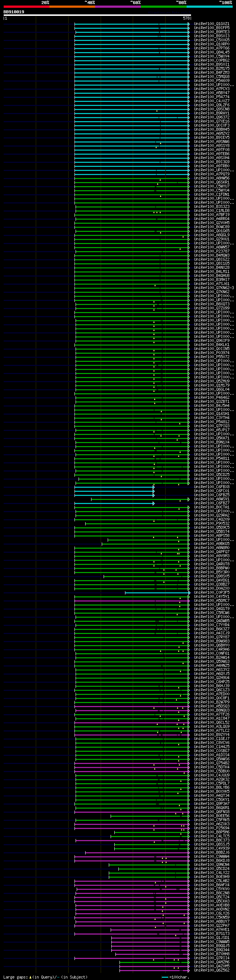The image size is (236, 980).
Task: Select hit label UniRef100_C0P8G2
Action: click(x=212, y=61)
